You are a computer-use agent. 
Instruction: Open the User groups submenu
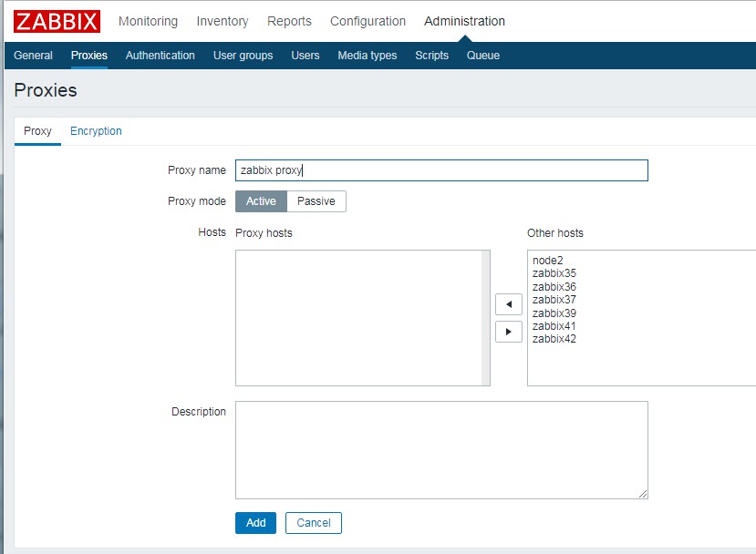click(x=243, y=56)
